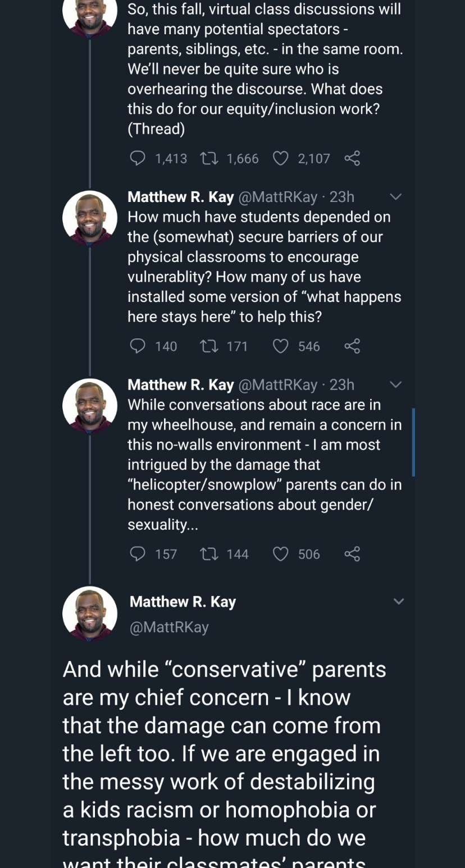
Task: Retweet the tweet with 171 retweets
Action: [x=209, y=346]
